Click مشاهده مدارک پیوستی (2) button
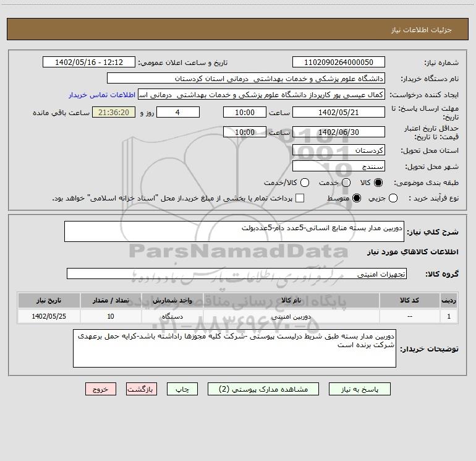Viewport: 476px width, 461px height. [263, 389]
